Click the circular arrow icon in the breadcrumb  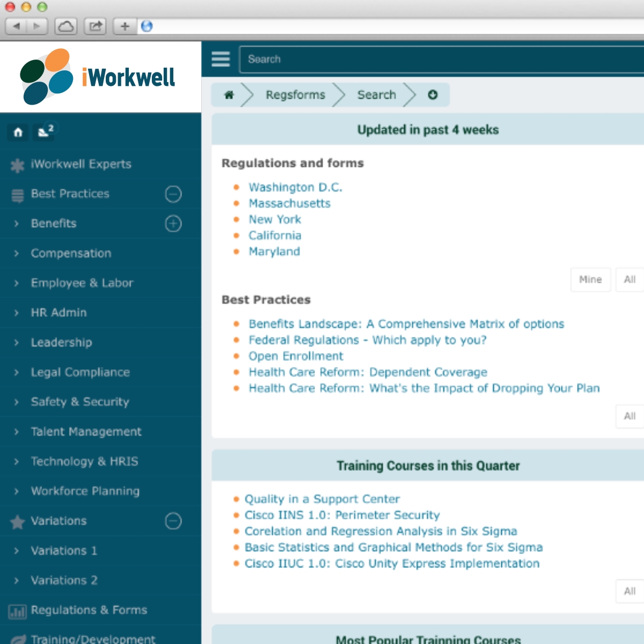pyautogui.click(x=433, y=94)
